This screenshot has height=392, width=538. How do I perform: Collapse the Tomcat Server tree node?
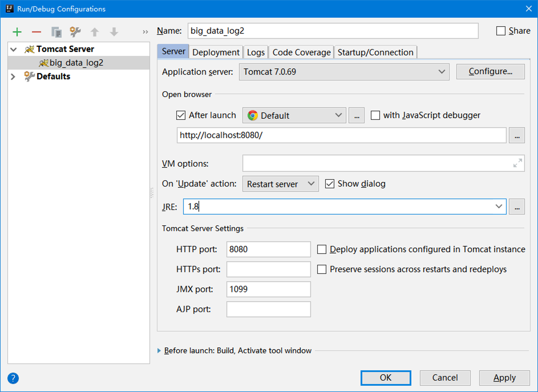point(14,50)
